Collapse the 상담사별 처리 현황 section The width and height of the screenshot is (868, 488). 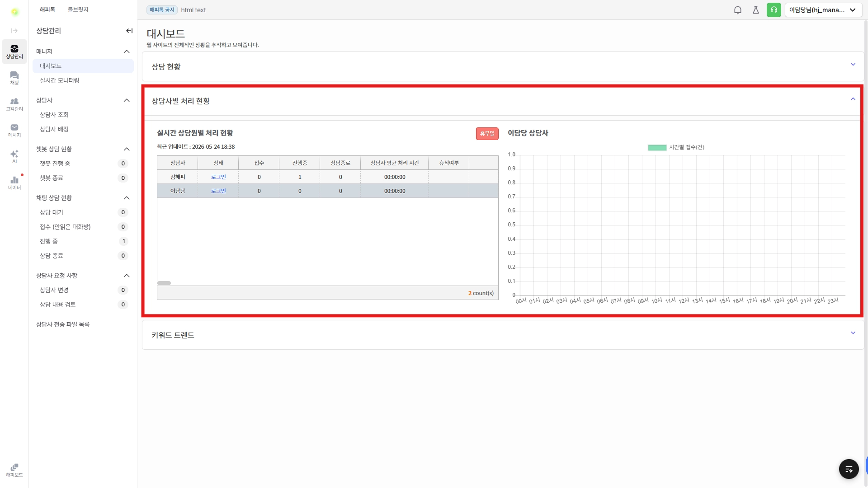click(x=853, y=99)
